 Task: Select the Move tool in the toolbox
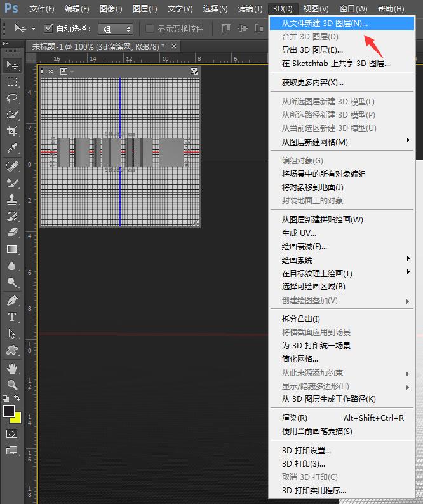coord(12,65)
